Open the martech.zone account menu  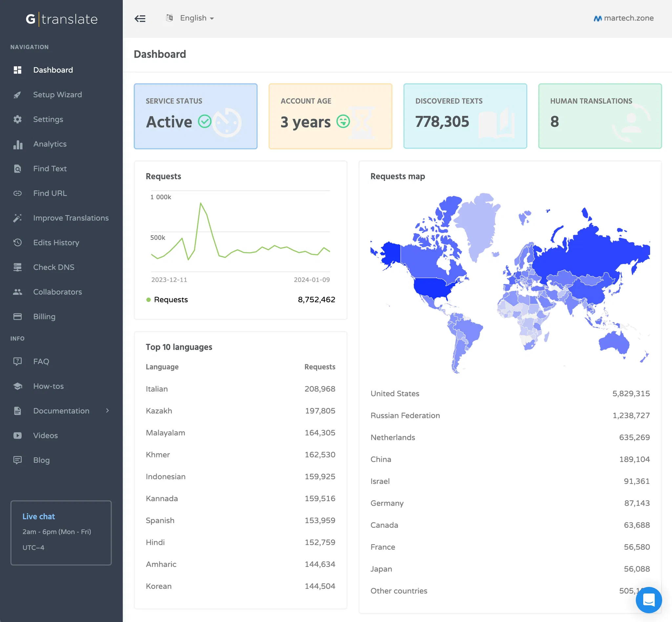tap(623, 18)
